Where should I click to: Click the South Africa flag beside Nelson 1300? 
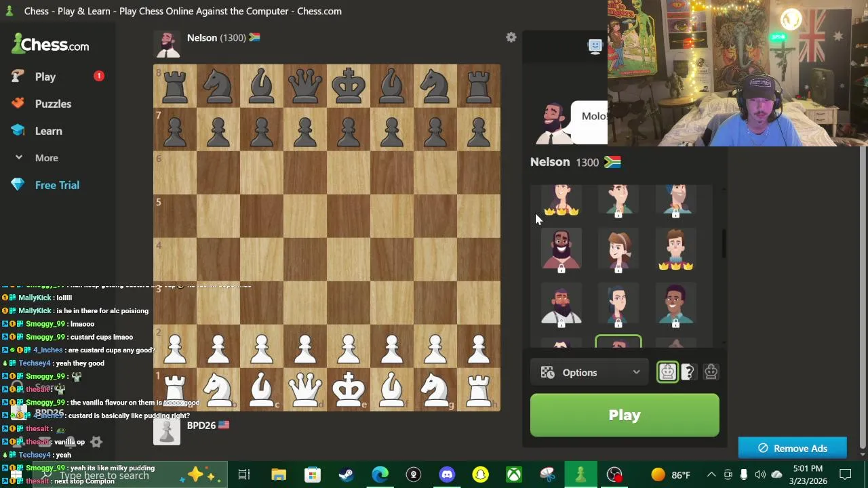(x=612, y=162)
